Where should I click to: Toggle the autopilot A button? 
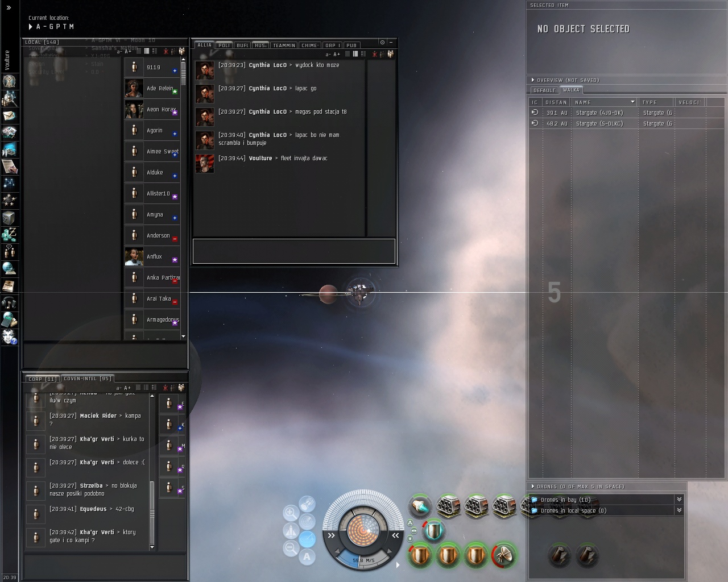pos(307,556)
